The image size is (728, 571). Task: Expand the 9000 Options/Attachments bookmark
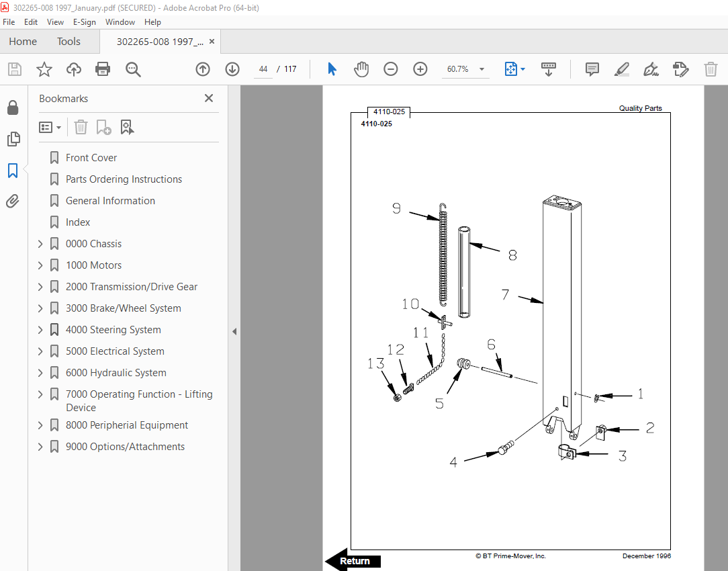[x=40, y=447]
